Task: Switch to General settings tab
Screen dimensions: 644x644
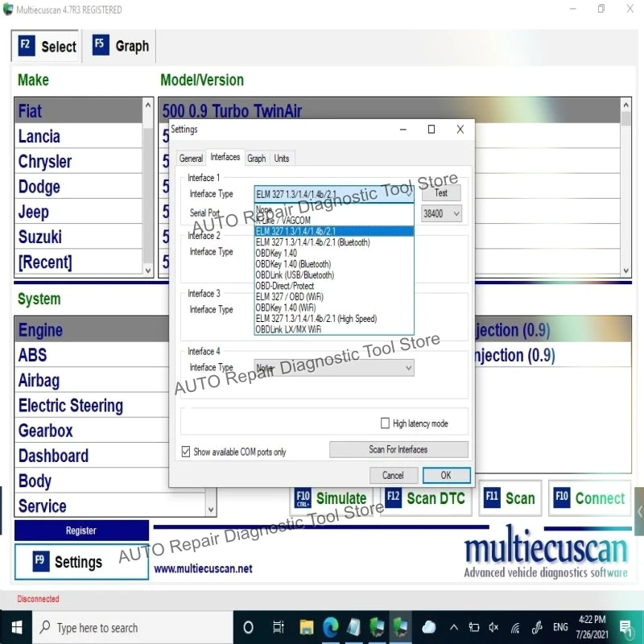Action: [x=191, y=158]
